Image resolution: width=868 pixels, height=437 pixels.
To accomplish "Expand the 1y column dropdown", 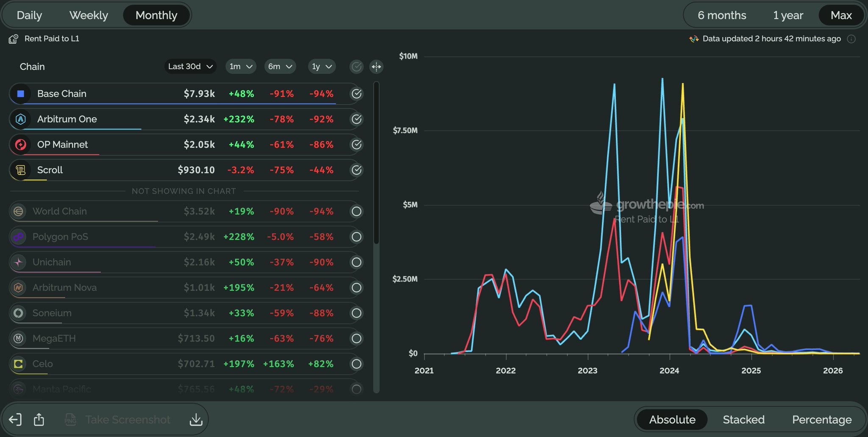I will pyautogui.click(x=322, y=67).
